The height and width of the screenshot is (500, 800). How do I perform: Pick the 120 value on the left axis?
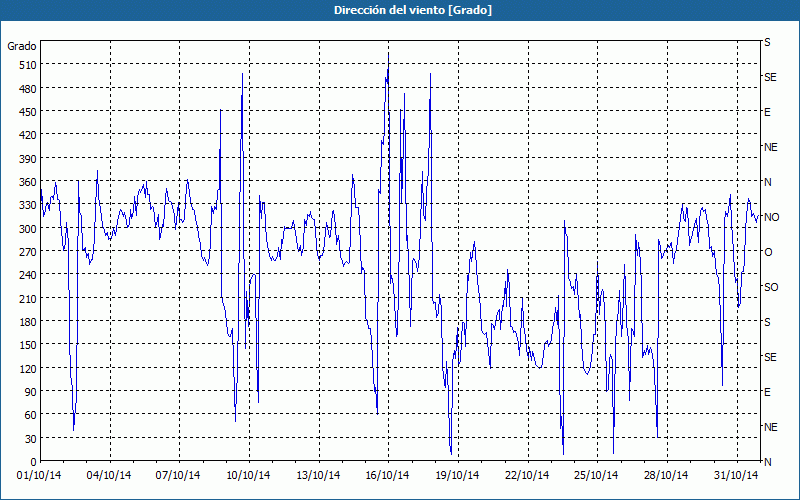pos(28,368)
